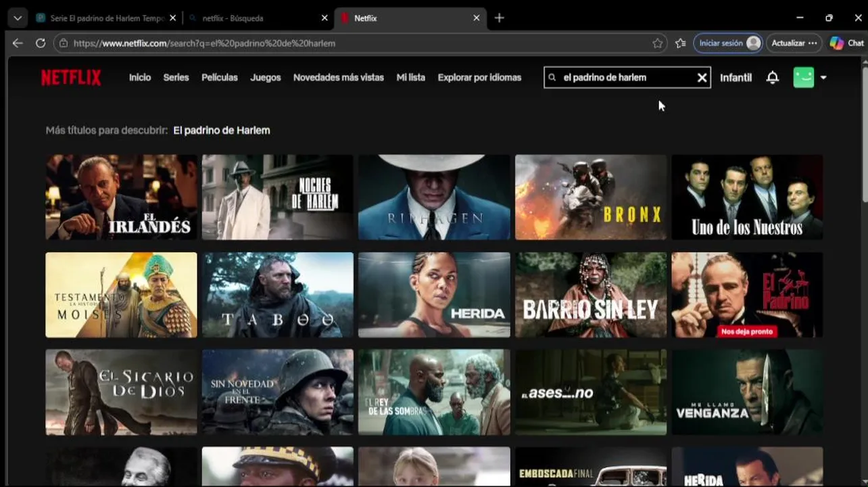Viewport: 868px width, 487px height.
Task: Open the Herida title with boxer
Action: [x=434, y=295]
